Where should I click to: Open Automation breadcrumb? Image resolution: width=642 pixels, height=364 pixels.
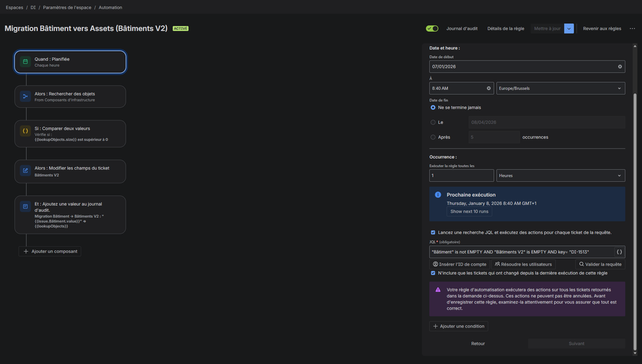click(x=110, y=7)
